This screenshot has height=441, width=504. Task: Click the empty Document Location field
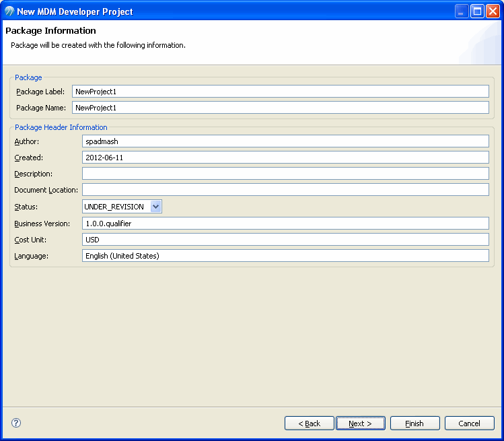pyautogui.click(x=285, y=189)
